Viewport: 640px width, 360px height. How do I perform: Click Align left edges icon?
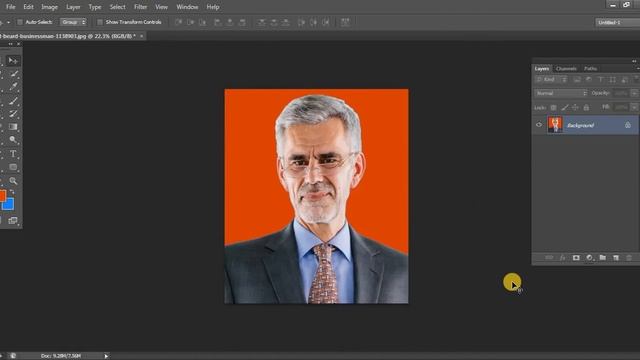click(218, 22)
